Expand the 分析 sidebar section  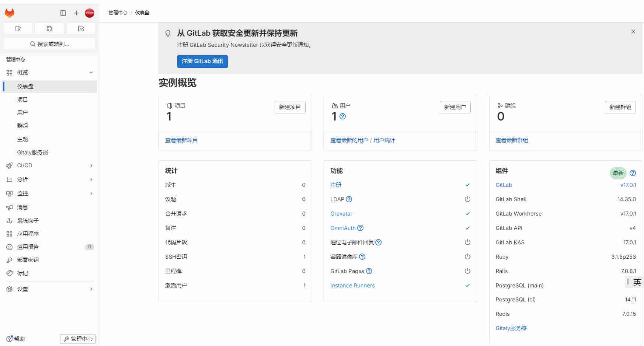(50, 179)
